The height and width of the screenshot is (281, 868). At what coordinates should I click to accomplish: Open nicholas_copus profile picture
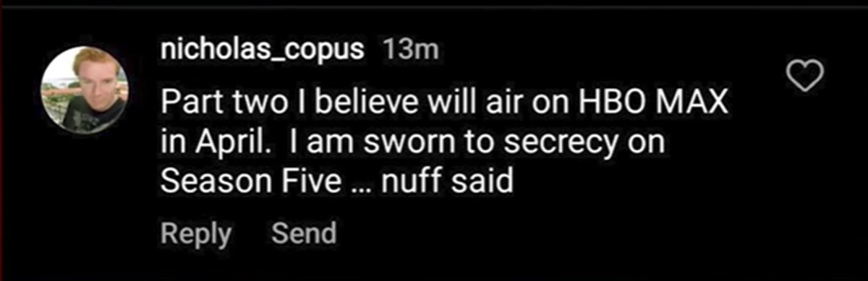(x=85, y=90)
